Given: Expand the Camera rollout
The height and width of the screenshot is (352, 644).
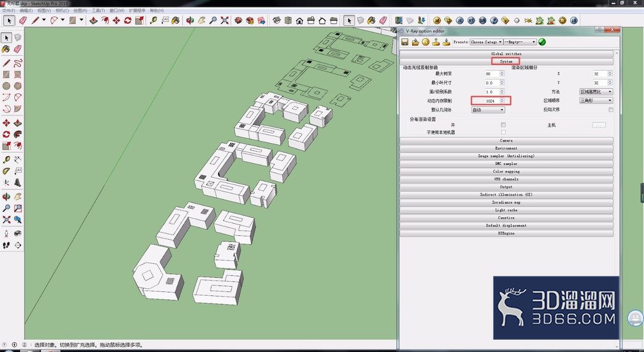Looking at the screenshot, I should click(x=506, y=141).
